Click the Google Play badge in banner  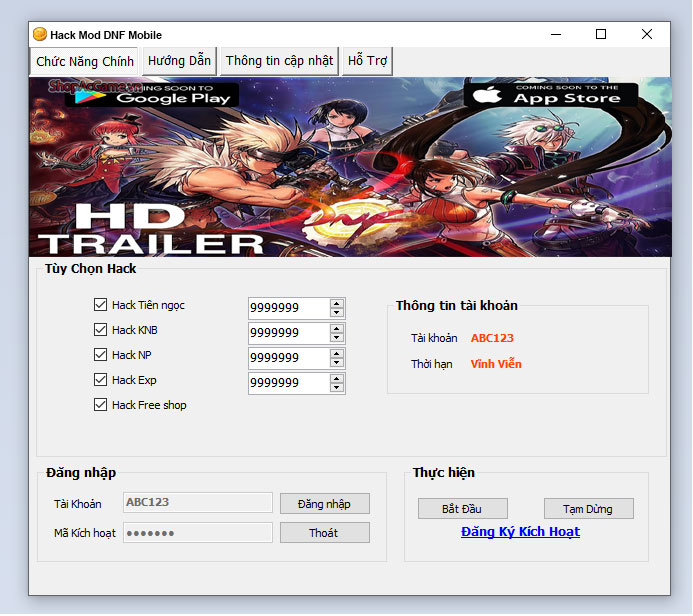(152, 95)
